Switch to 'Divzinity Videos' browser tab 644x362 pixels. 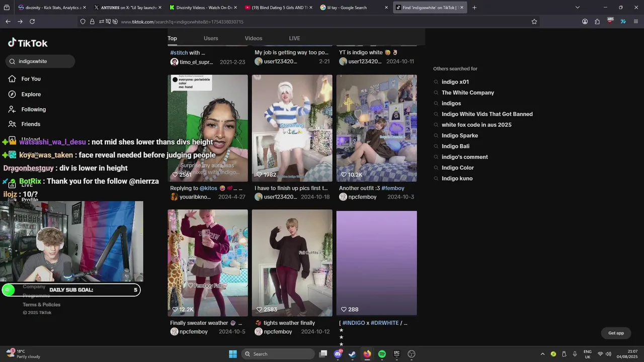coord(203,8)
